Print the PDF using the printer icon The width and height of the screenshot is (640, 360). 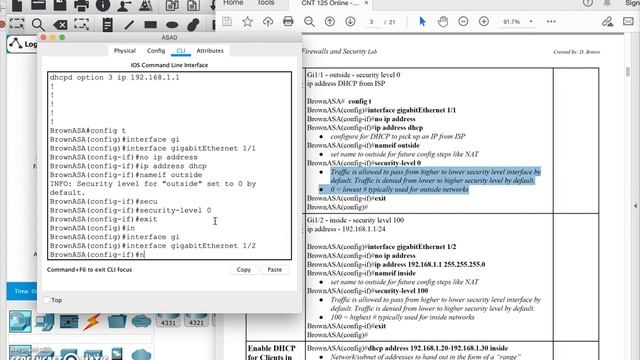pos(288,22)
